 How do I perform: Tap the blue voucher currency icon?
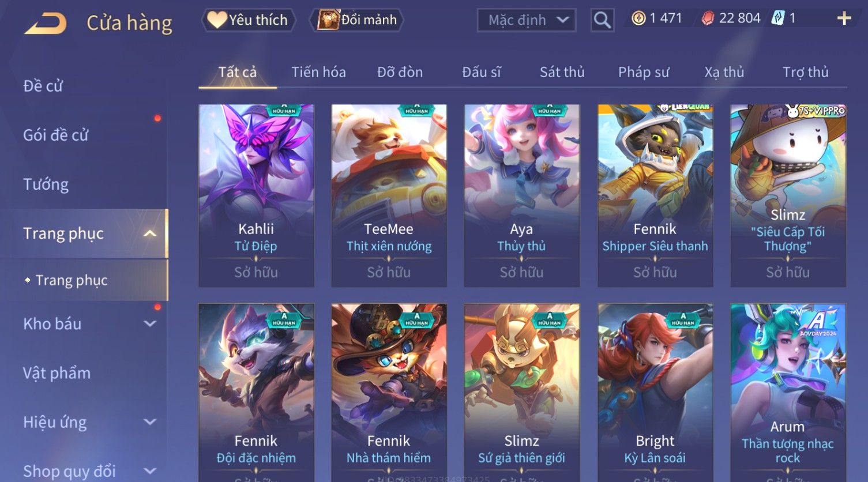coord(778,18)
